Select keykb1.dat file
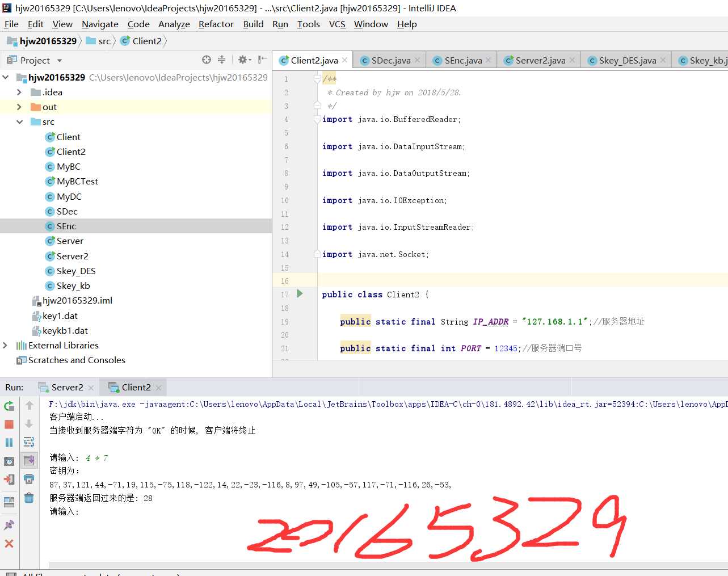This screenshot has width=728, height=576. coord(60,330)
